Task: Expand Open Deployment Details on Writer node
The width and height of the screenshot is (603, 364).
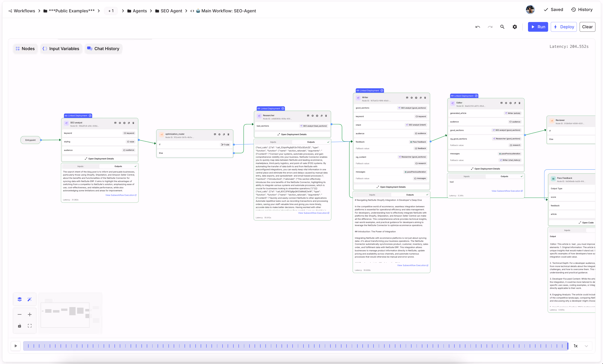Action: pyautogui.click(x=391, y=187)
